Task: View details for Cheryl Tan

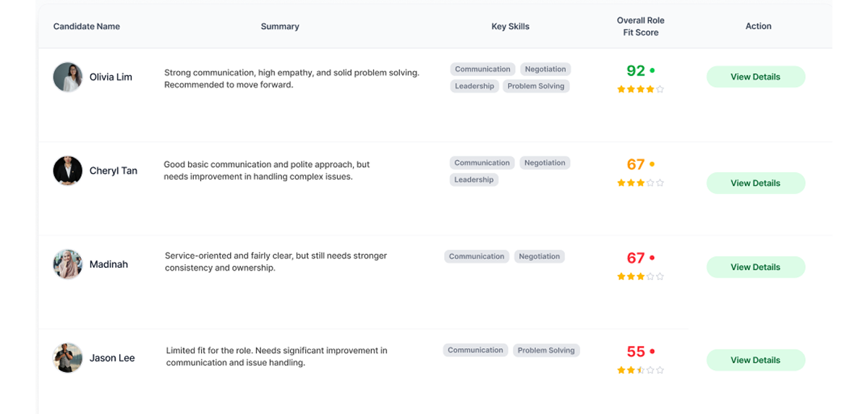Action: coord(755,183)
